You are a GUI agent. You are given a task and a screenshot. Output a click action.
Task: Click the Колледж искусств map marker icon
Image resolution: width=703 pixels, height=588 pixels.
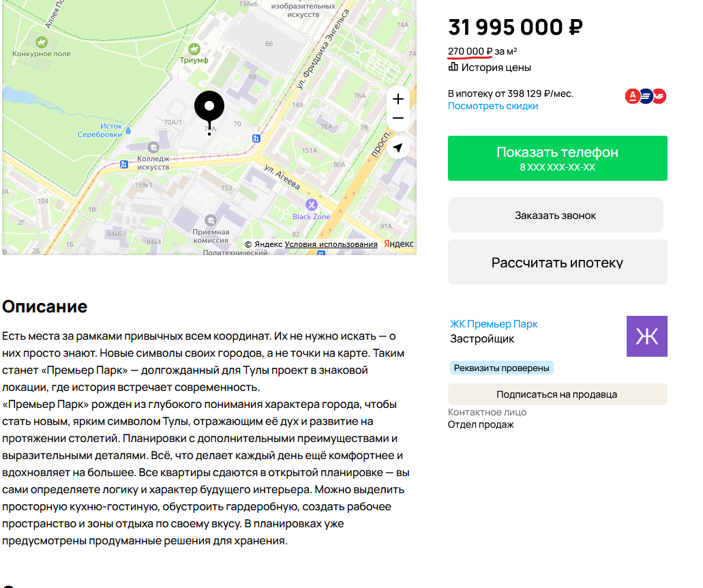pos(154,147)
